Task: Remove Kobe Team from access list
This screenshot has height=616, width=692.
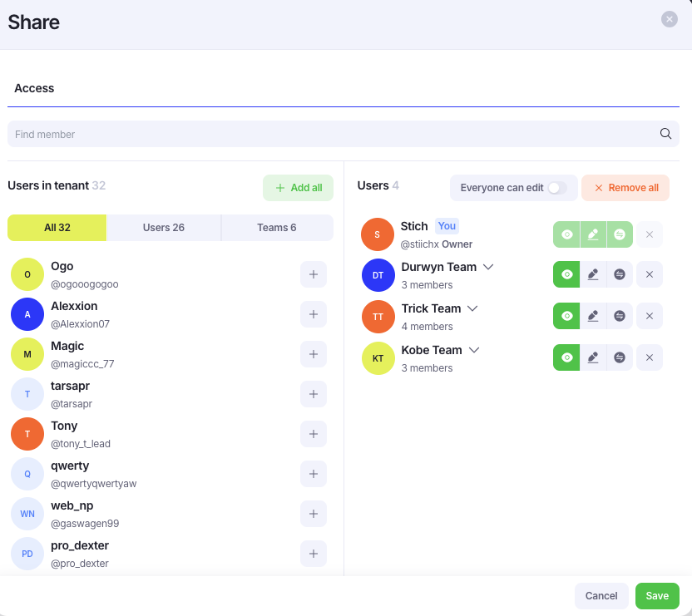Action: pyautogui.click(x=650, y=357)
